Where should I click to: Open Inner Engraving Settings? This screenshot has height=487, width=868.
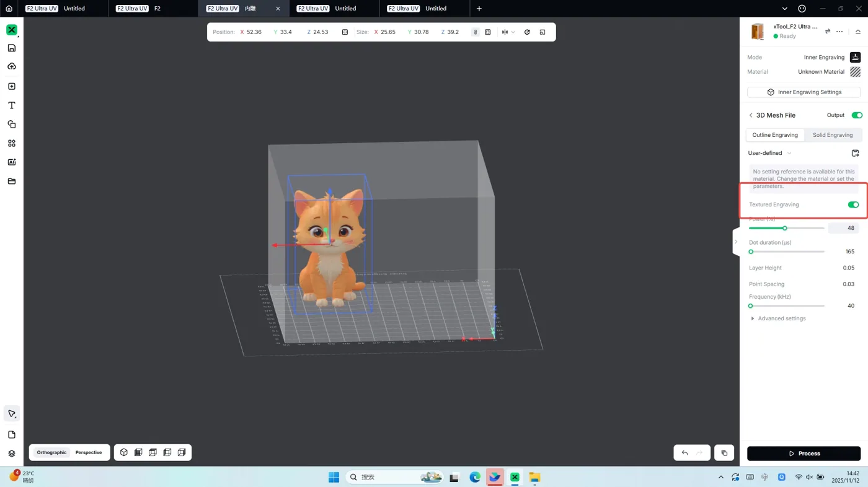pos(804,92)
